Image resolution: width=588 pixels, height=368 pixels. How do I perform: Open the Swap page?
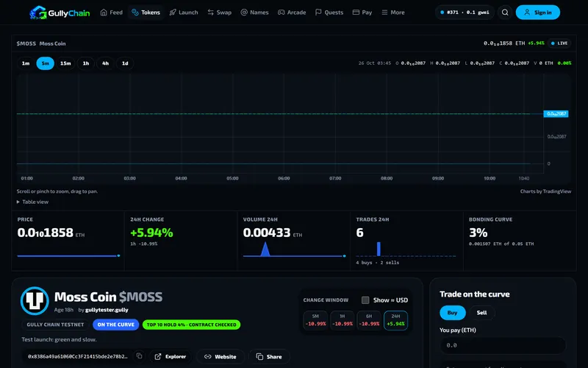(x=219, y=13)
